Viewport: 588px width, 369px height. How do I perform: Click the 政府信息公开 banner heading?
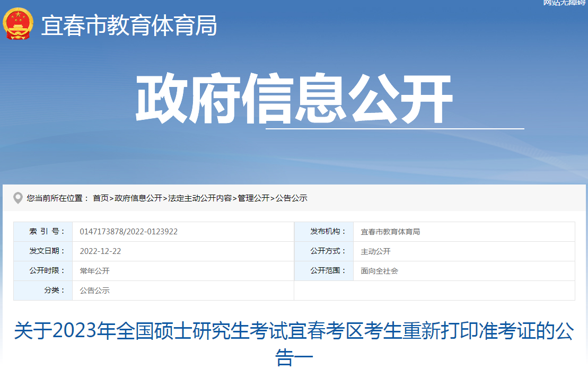(294, 98)
